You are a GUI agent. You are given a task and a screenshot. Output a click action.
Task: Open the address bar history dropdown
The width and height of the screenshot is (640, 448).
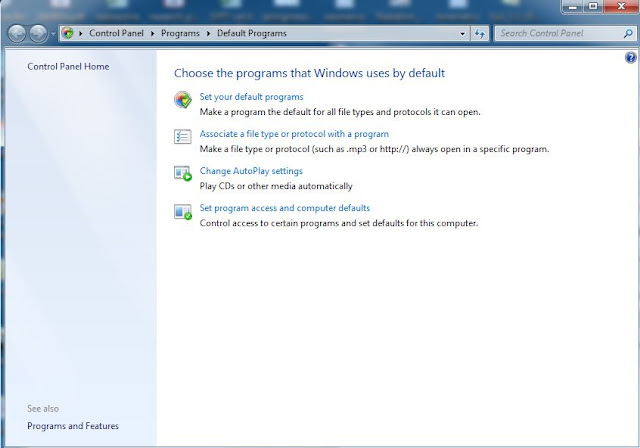pyautogui.click(x=462, y=34)
